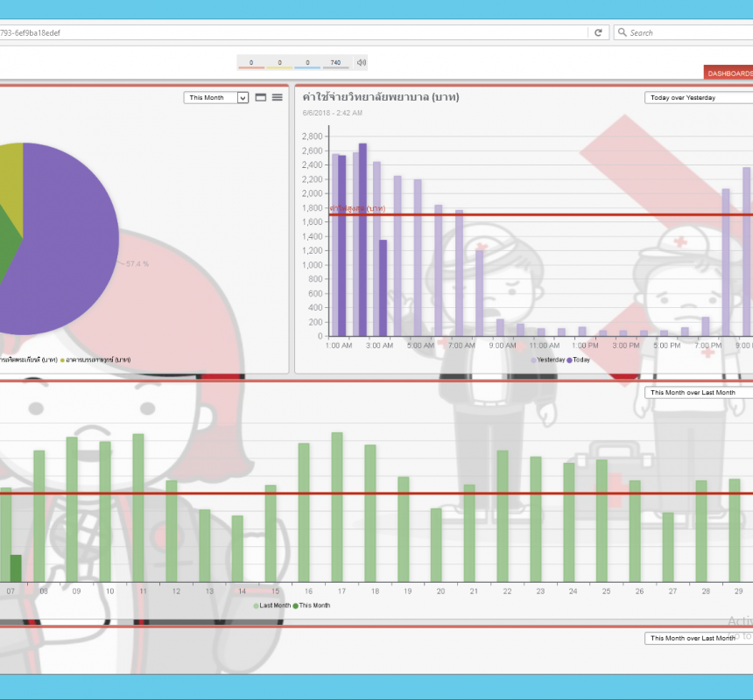The image size is (753, 700).
Task: Toggle the This Month legend series
Action: (312, 605)
